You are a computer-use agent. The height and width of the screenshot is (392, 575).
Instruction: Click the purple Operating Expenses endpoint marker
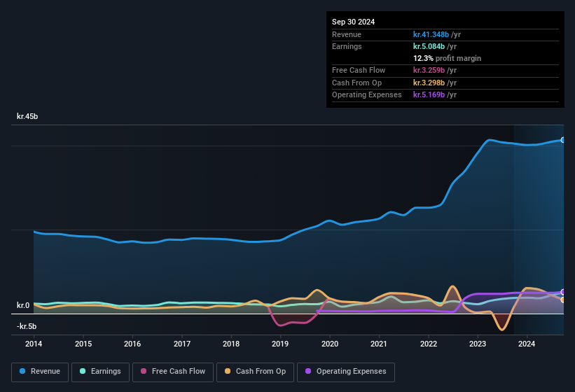pos(563,292)
